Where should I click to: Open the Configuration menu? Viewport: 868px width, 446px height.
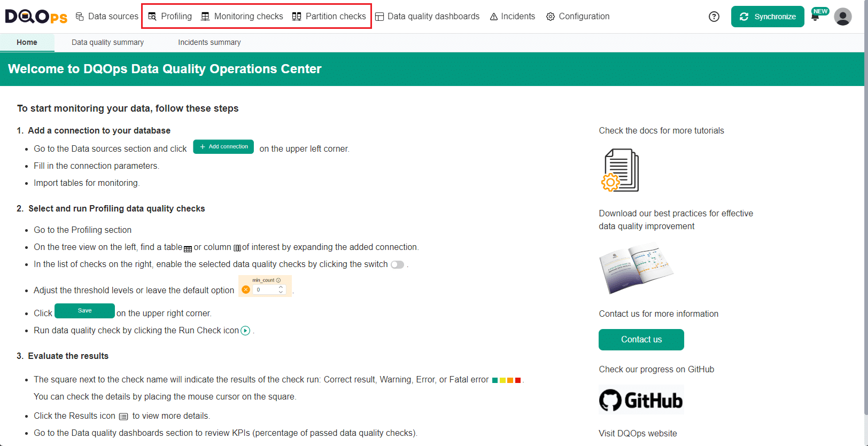(578, 17)
